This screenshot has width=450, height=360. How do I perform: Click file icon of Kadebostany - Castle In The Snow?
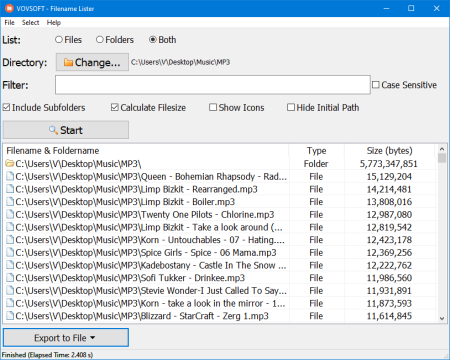coord(10,265)
